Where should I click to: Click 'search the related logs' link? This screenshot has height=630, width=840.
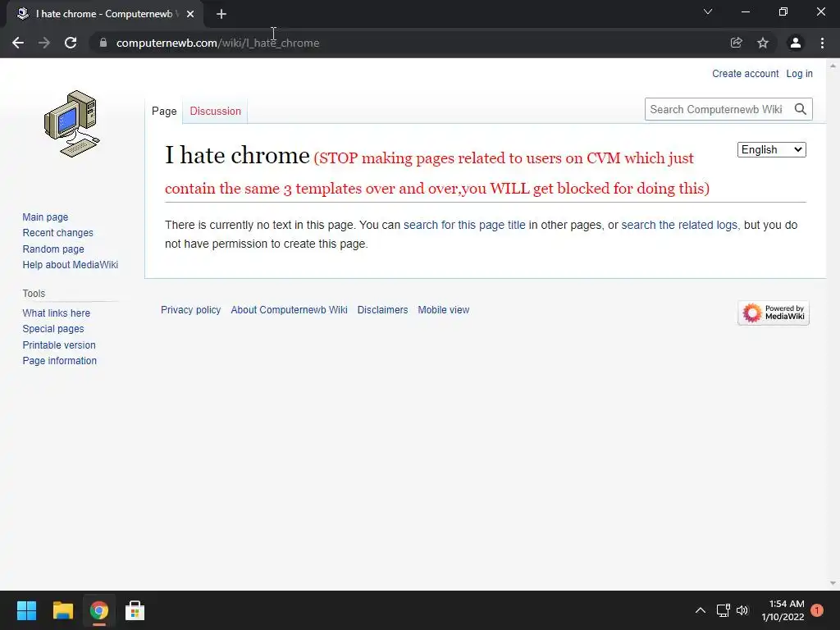click(679, 225)
